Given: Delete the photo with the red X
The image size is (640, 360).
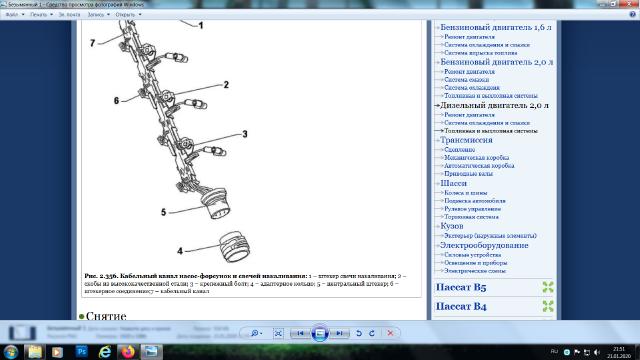Looking at the screenshot, I should point(390,333).
